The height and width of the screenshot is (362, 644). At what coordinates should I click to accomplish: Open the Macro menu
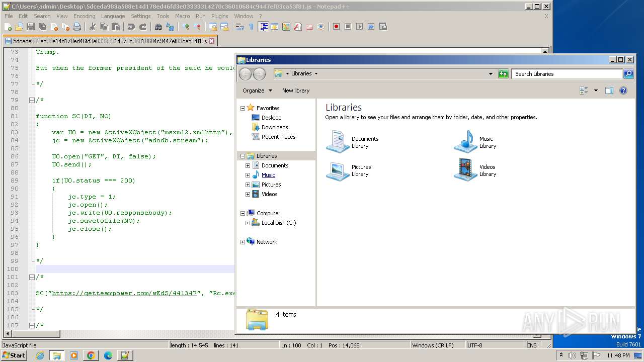[182, 16]
